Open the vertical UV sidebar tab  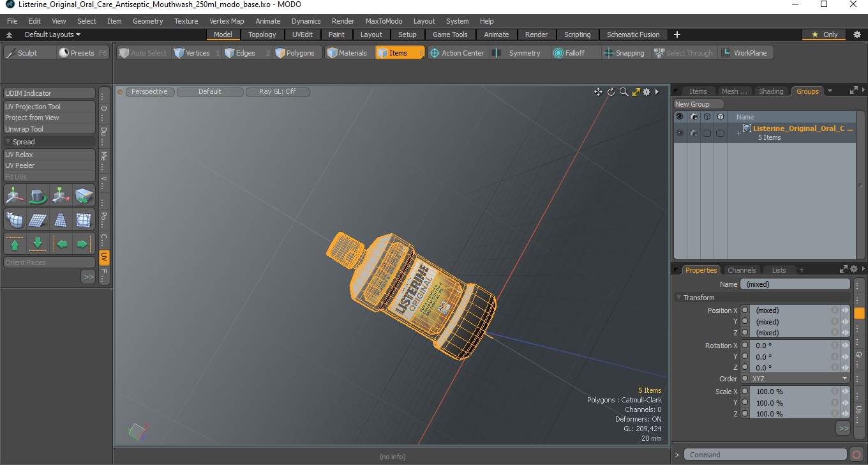[x=104, y=257]
